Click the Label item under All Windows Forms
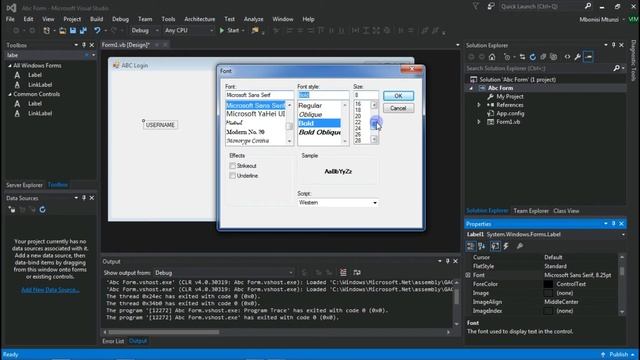The height and width of the screenshot is (360, 640). coord(35,75)
